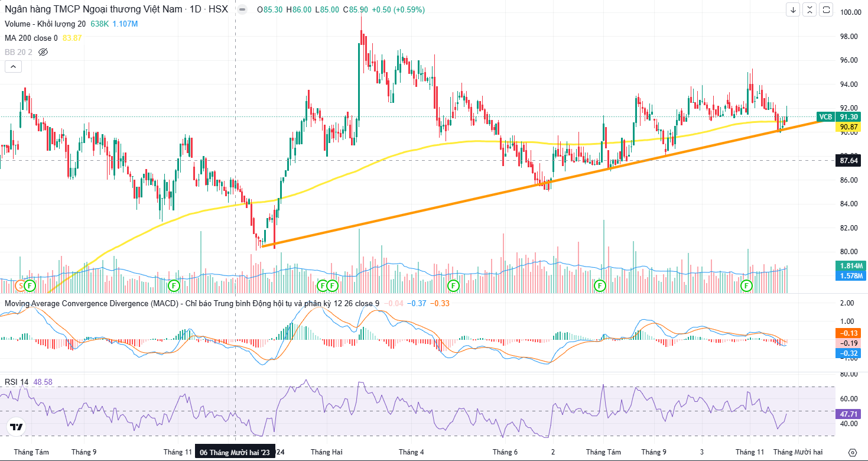Image resolution: width=868 pixels, height=461 pixels.
Task: Click the Tháng Mười hai time axis label
Action: pyautogui.click(x=798, y=452)
